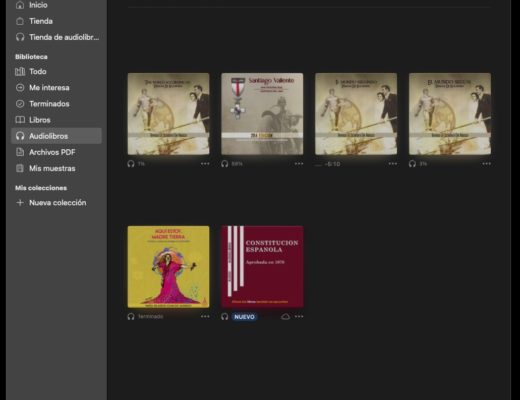Viewport: 520px width, 400px height.
Task: Open El mundo según audiobook showing -6:10
Action: pos(356,114)
